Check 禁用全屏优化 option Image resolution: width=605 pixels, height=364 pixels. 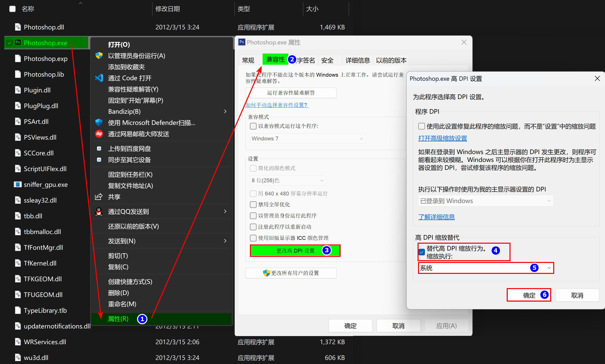(253, 205)
